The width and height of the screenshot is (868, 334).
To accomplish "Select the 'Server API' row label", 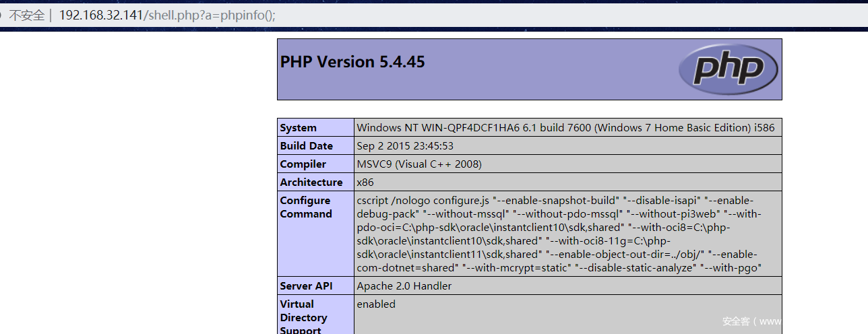I will (307, 286).
